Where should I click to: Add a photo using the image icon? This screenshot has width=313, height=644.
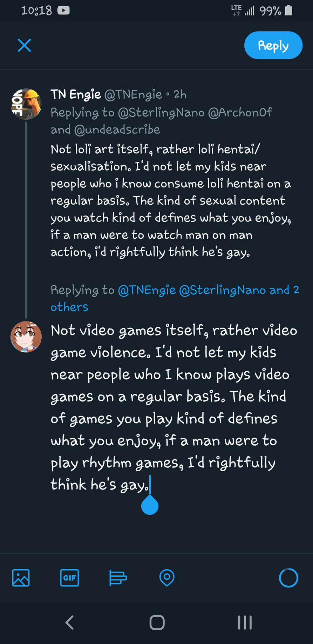tap(21, 577)
